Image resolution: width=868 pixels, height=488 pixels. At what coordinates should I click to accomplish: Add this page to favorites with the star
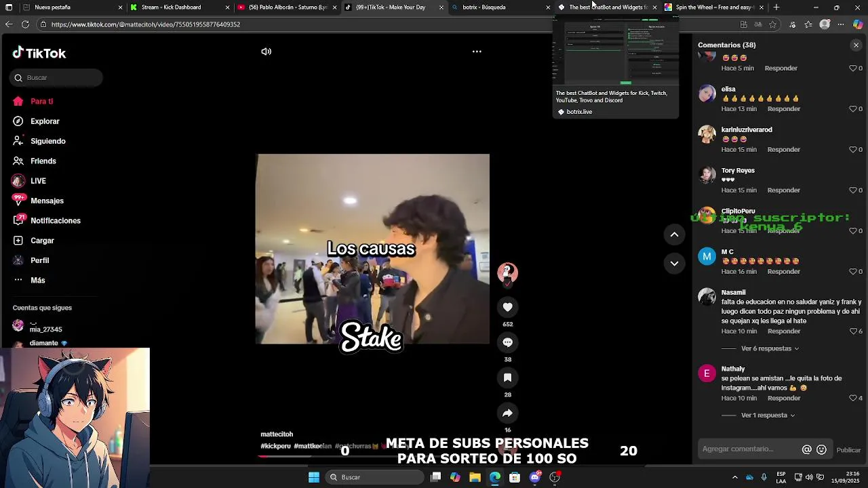coord(772,24)
